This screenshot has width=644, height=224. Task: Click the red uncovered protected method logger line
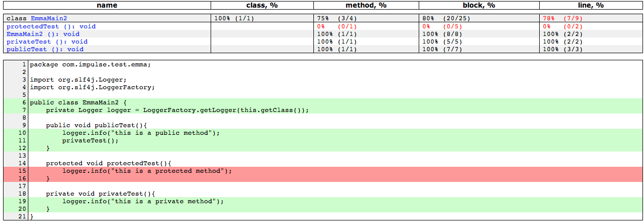click(147, 171)
